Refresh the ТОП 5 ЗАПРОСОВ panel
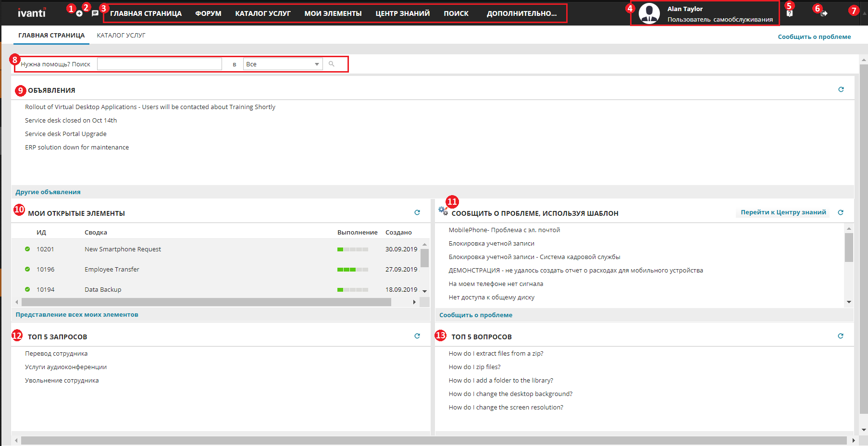868x446 pixels. point(417,336)
